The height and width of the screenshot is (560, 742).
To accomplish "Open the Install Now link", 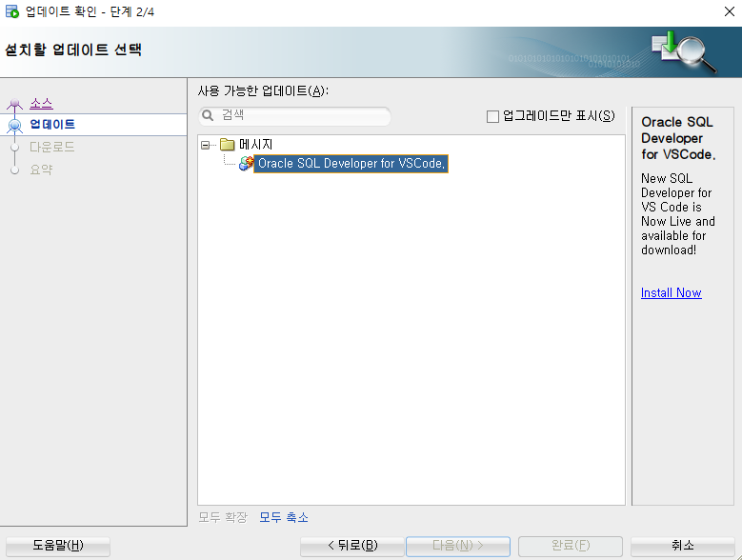I will pyautogui.click(x=671, y=292).
